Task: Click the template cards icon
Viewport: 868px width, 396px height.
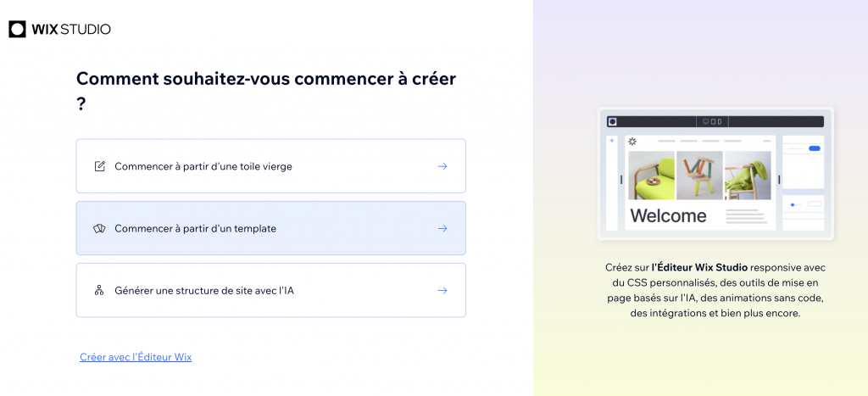Action: click(99, 228)
